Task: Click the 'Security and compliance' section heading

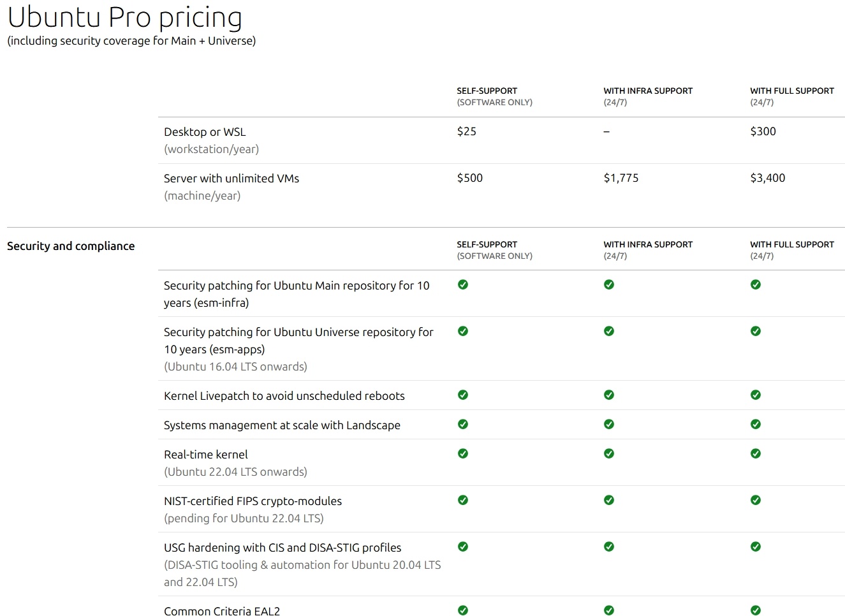Action: click(71, 246)
